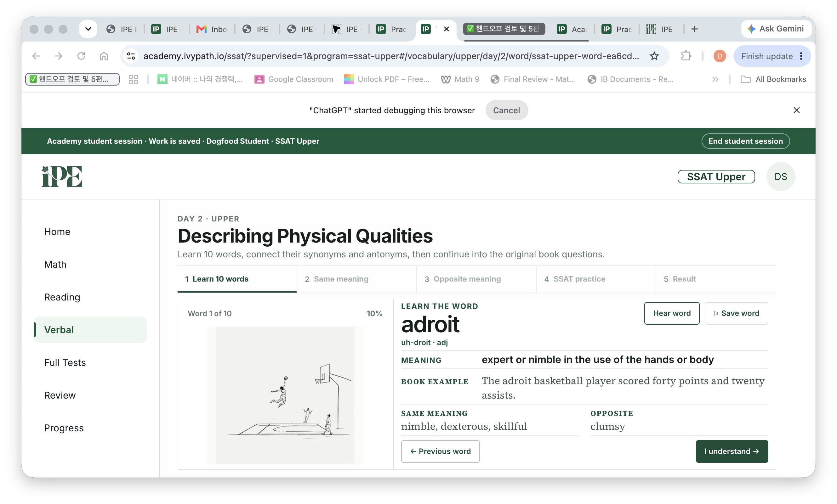Click the I understand button
837x504 pixels.
(x=732, y=451)
